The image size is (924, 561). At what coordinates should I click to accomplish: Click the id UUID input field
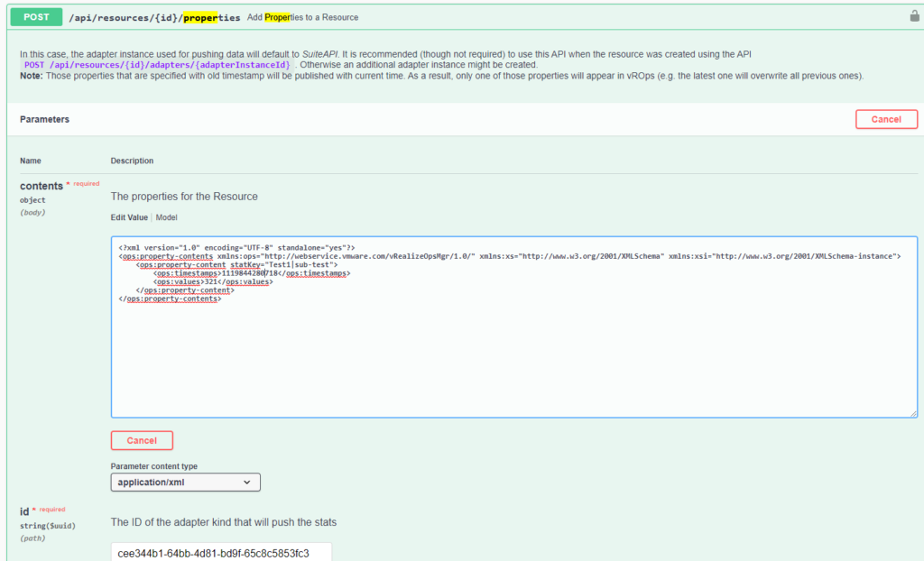point(221,553)
